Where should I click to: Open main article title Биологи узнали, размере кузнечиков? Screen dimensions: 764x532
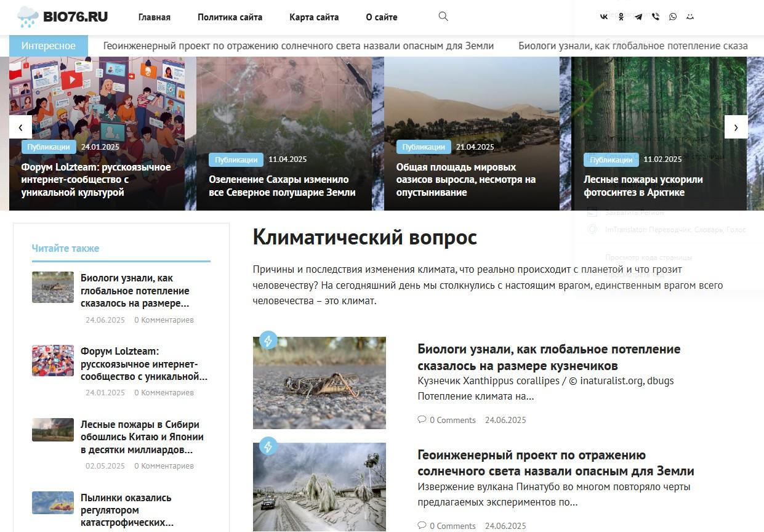pyautogui.click(x=549, y=357)
